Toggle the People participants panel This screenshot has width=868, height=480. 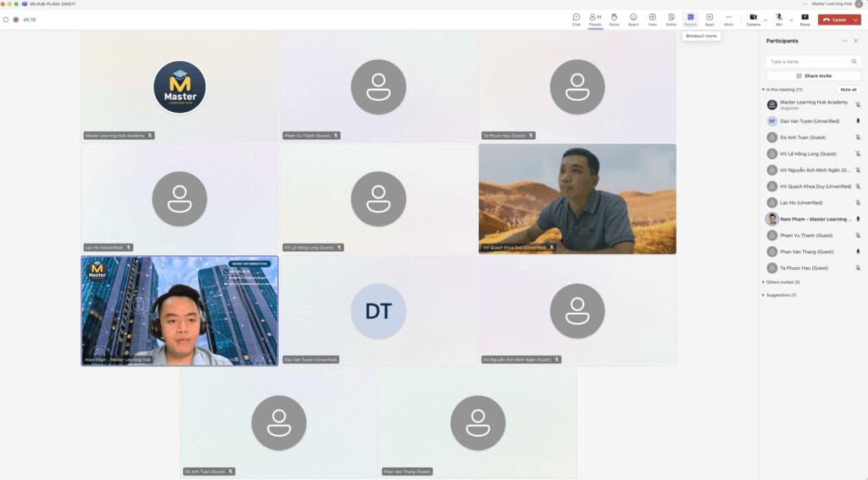(595, 20)
